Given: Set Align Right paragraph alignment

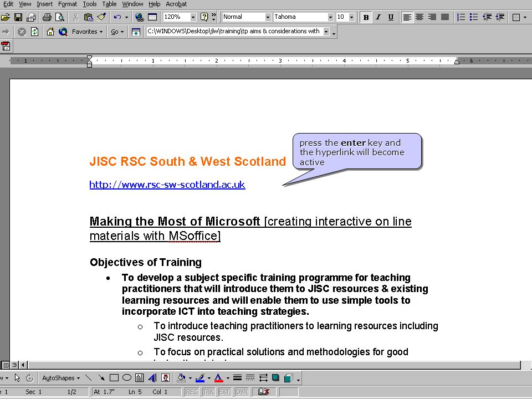Looking at the screenshot, I should [432, 17].
